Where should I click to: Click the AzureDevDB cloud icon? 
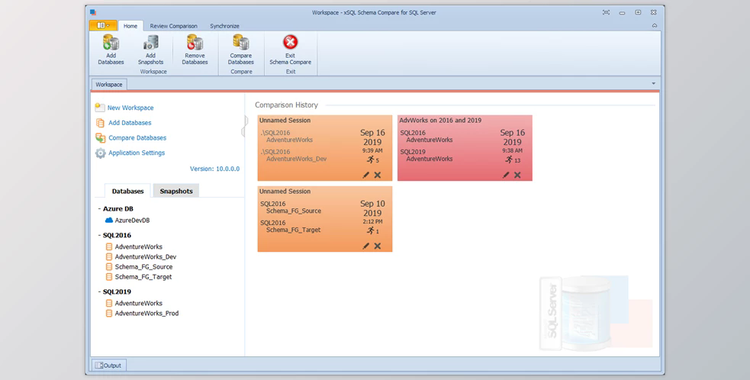click(x=109, y=220)
